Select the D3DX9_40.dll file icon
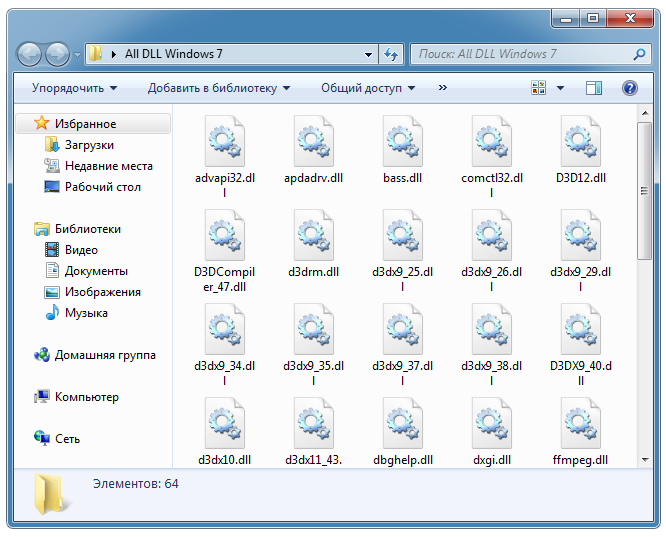The height and width of the screenshot is (537, 666). pyautogui.click(x=581, y=329)
